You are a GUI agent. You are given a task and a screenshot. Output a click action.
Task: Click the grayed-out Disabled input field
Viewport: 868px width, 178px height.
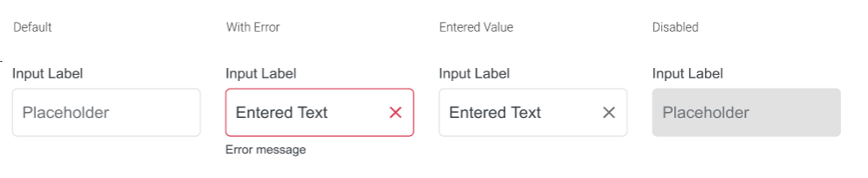click(746, 112)
